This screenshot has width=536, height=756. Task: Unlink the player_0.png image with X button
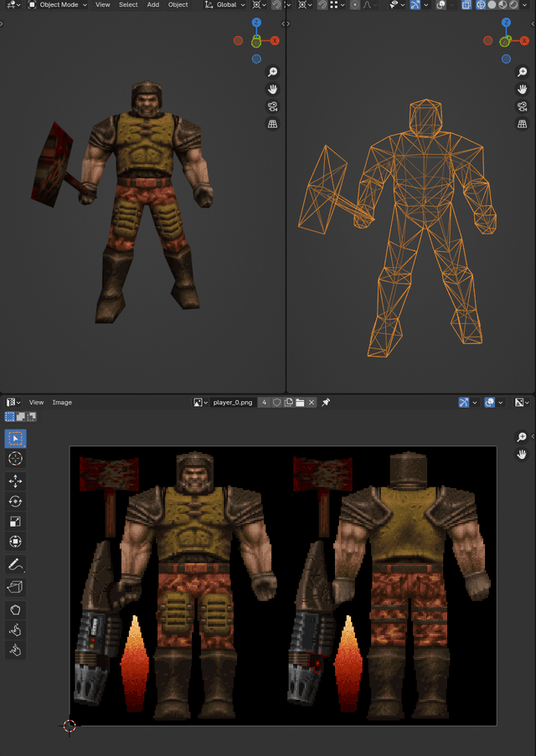[312, 403]
